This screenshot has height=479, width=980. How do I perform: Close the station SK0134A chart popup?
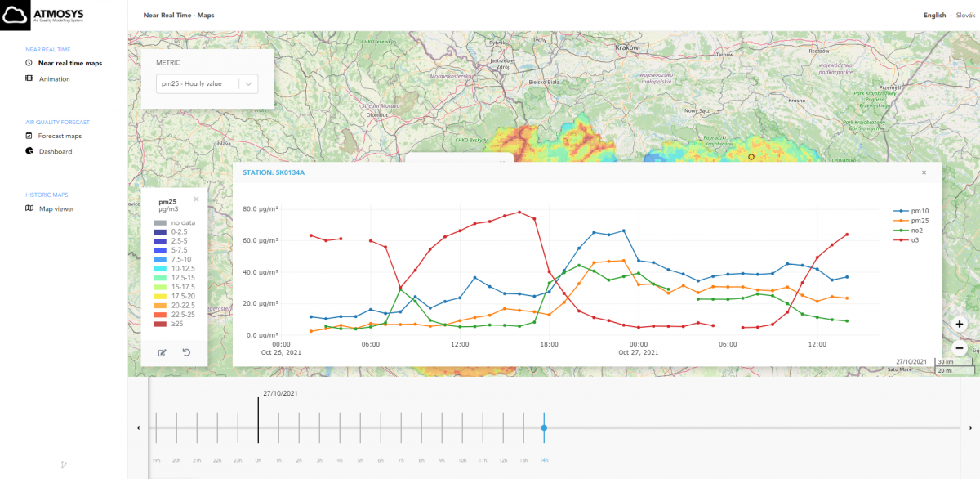point(924,172)
